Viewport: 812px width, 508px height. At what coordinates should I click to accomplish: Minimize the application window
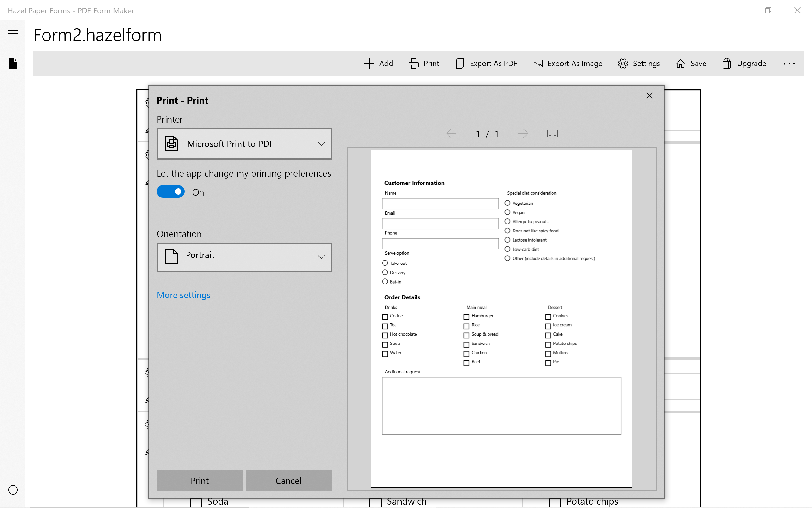[x=738, y=10]
